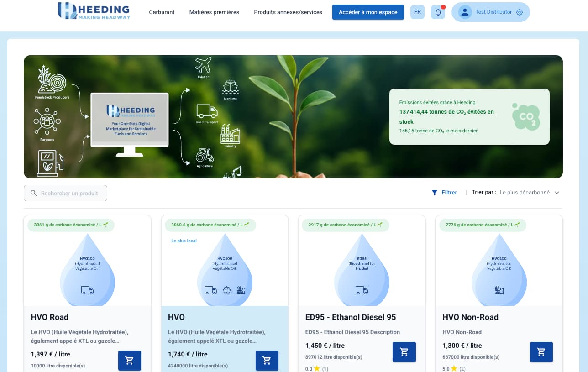Click the 1,450 € / litre price
Image resolution: width=588 pixels, height=372 pixels.
point(325,346)
